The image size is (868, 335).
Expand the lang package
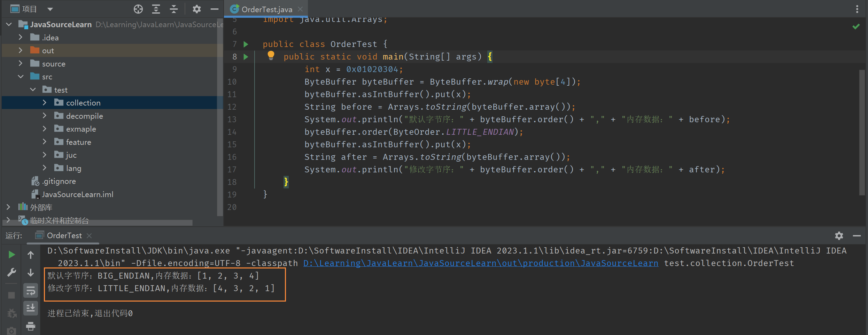tap(45, 168)
